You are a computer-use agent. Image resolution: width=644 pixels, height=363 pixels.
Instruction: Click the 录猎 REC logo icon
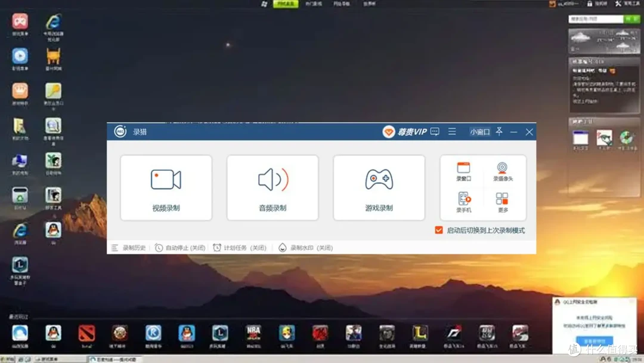coord(120,131)
